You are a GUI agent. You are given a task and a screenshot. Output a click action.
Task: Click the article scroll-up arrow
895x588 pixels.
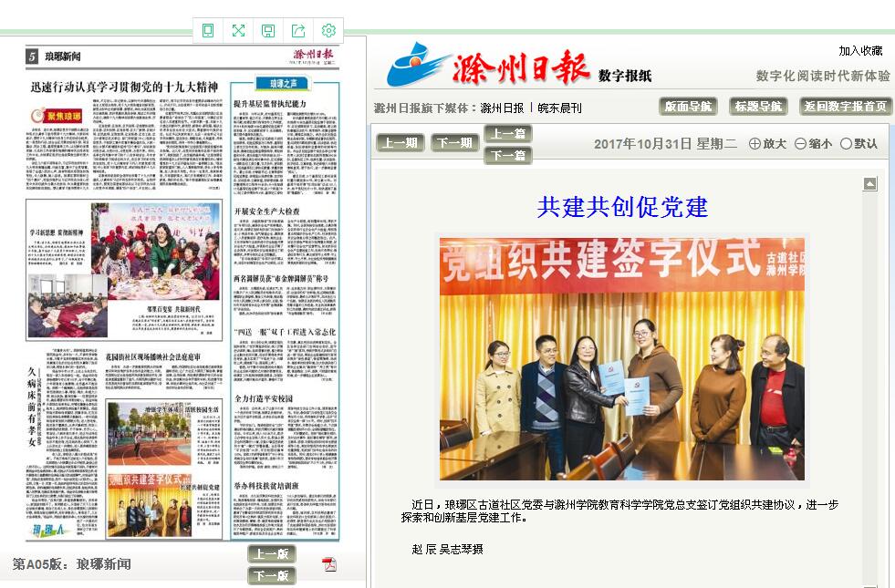pyautogui.click(x=869, y=183)
